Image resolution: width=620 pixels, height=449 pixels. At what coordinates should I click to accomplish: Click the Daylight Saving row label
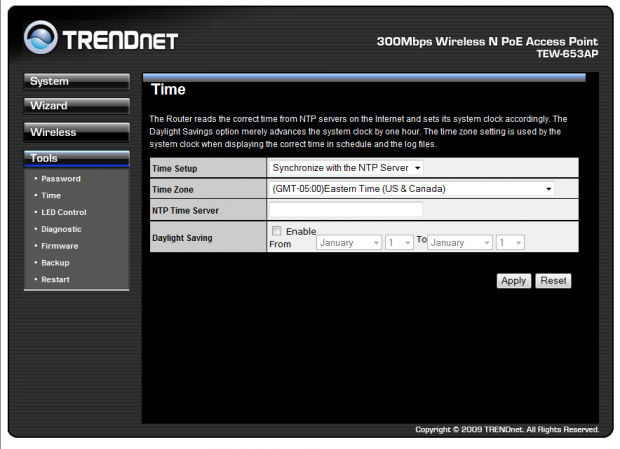coord(182,238)
